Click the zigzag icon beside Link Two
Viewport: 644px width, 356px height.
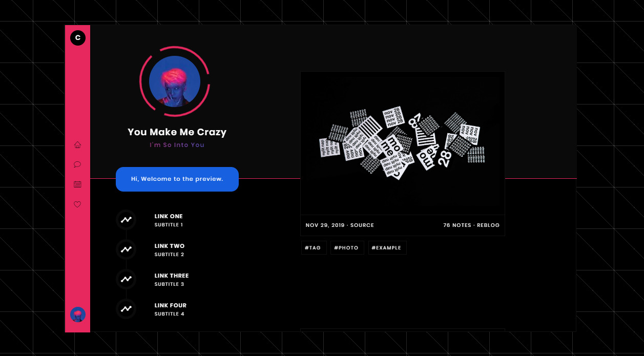[x=126, y=249]
